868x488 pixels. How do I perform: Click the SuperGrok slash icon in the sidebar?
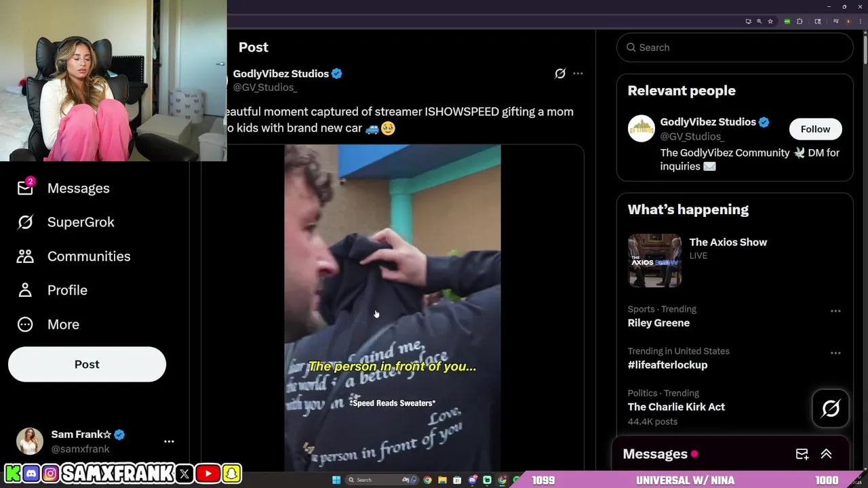pos(25,222)
